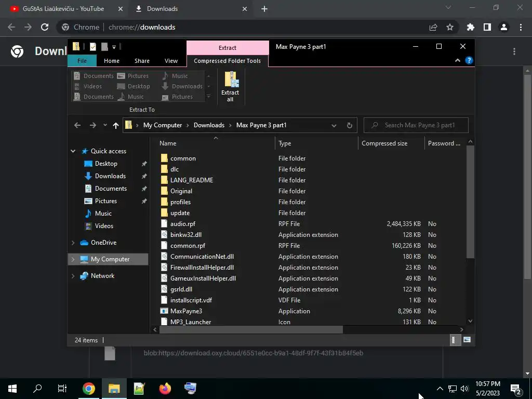Select the binkw32.dll file
The image size is (532, 399).
click(185, 235)
